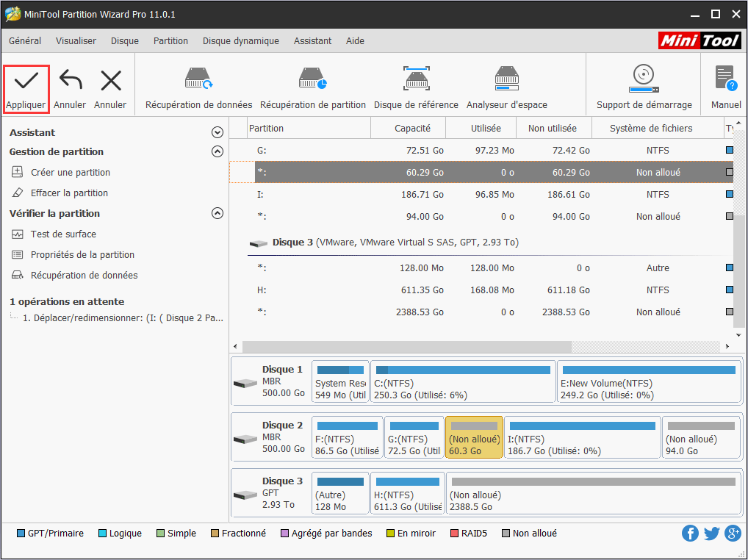
Task: Select pending operation Déplacer/redimensionner
Action: pyautogui.click(x=123, y=318)
